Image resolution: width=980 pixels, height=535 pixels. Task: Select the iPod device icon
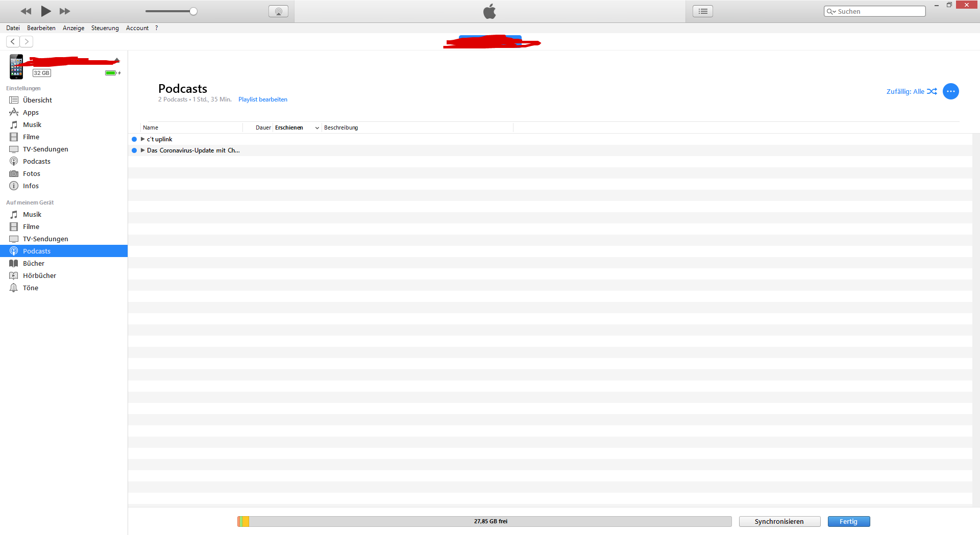[x=16, y=67]
